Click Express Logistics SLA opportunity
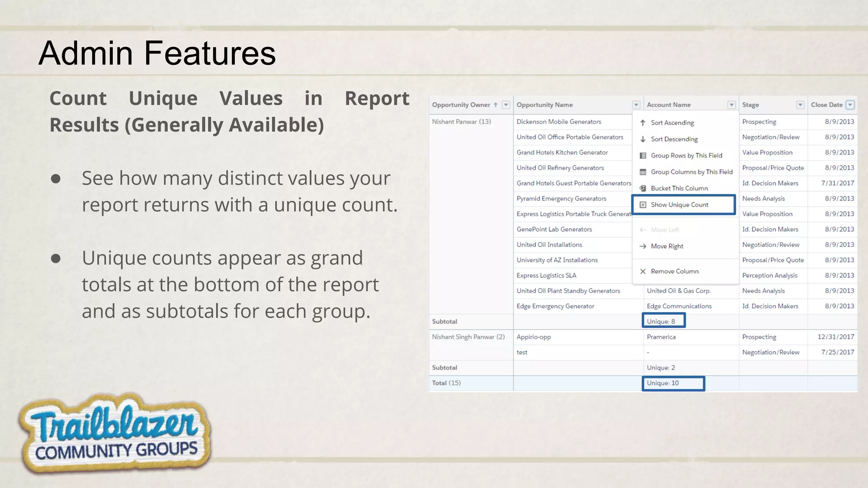The width and height of the screenshot is (868, 488). (546, 275)
